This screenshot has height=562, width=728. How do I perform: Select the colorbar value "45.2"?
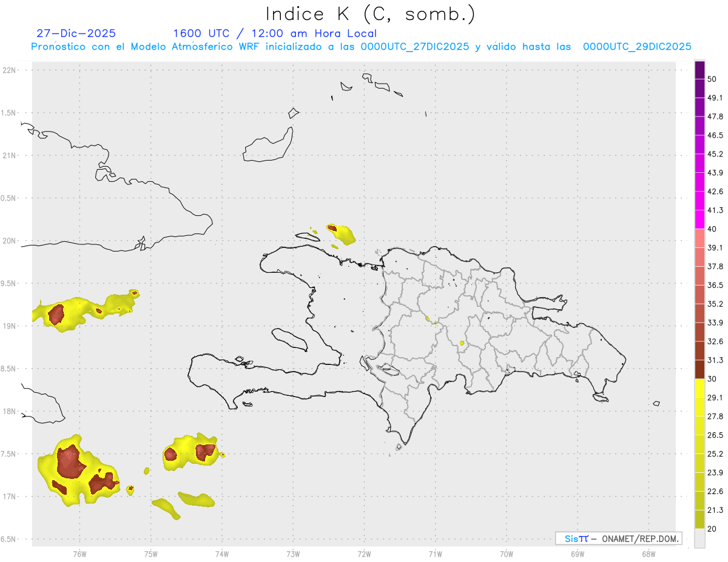tap(715, 154)
